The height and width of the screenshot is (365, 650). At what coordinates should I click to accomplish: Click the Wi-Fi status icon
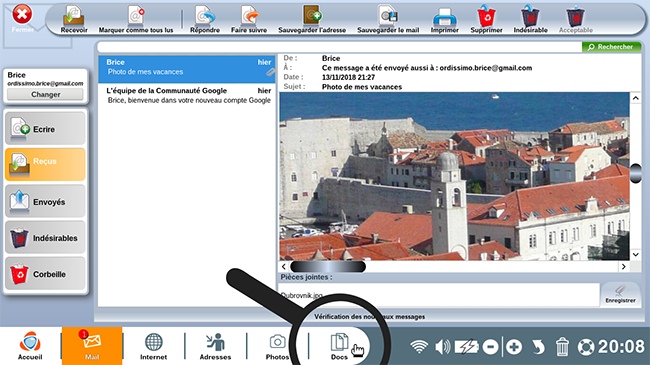(419, 347)
